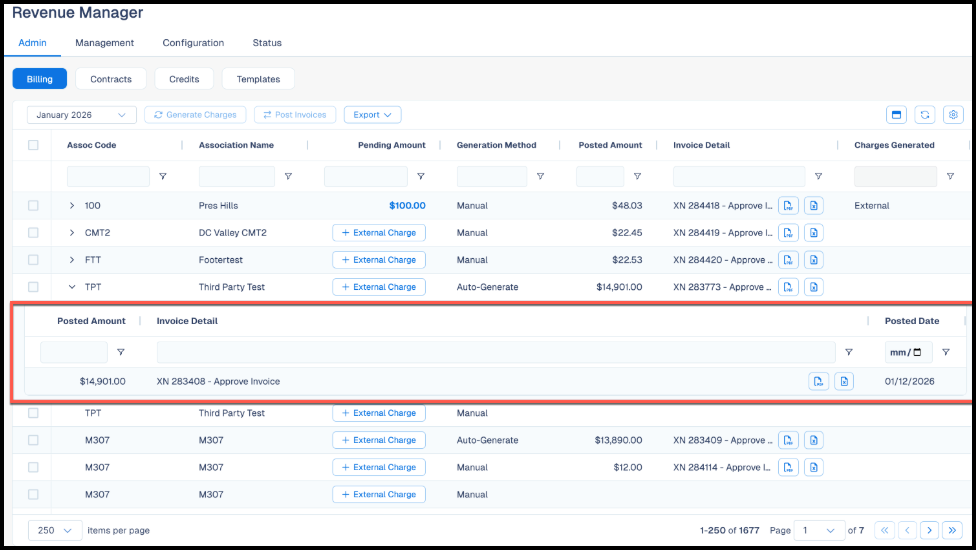Switch to the Management tab
The height and width of the screenshot is (550, 976).
105,43
